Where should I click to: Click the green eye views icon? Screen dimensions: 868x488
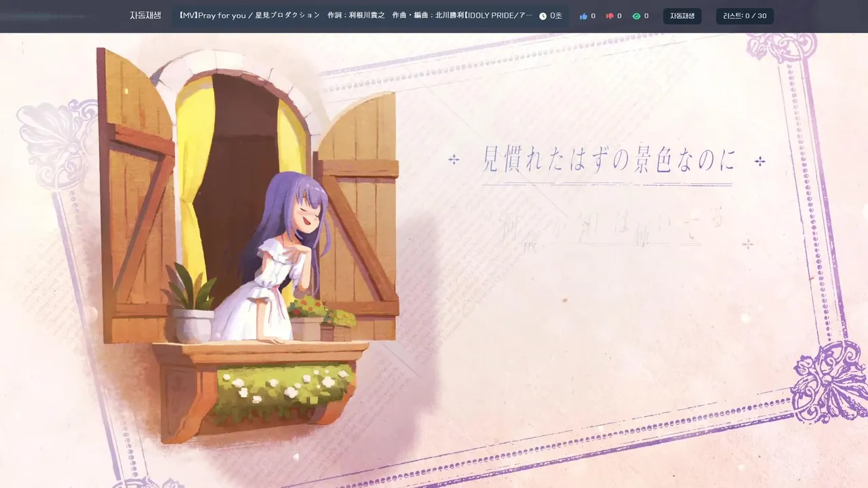point(637,16)
